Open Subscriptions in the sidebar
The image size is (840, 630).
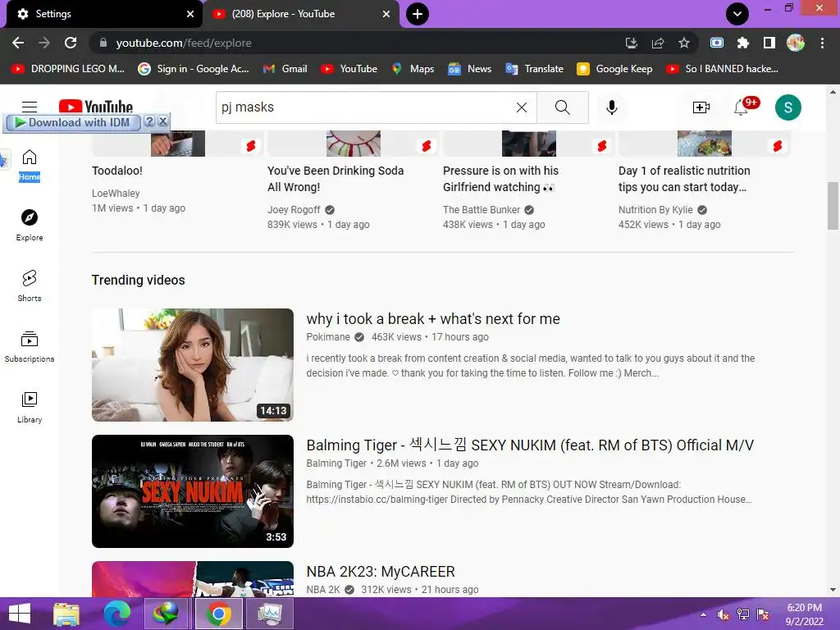point(30,347)
